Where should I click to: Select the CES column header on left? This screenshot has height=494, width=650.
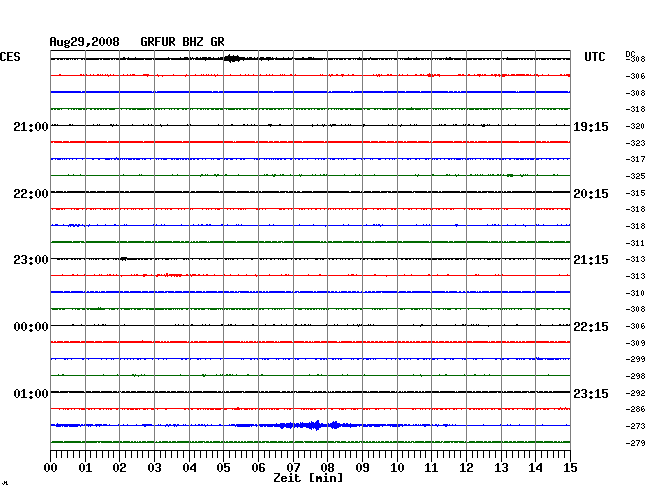10,57
